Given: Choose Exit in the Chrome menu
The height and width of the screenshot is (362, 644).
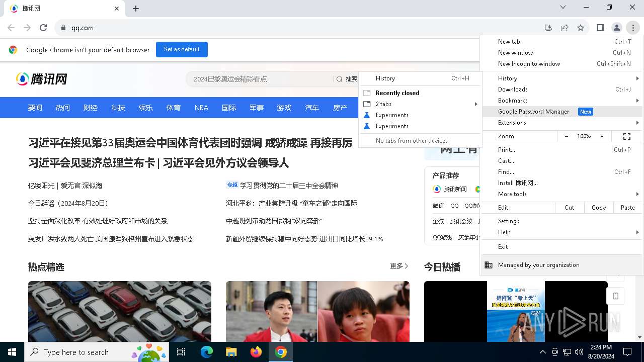Looking at the screenshot, I should click(562, 247).
